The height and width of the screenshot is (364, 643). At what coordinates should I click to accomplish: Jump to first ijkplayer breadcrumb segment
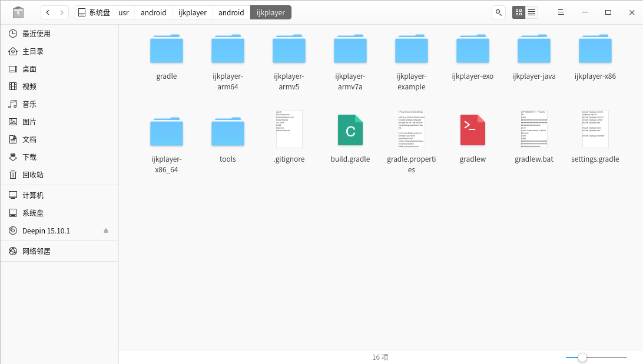coord(193,12)
